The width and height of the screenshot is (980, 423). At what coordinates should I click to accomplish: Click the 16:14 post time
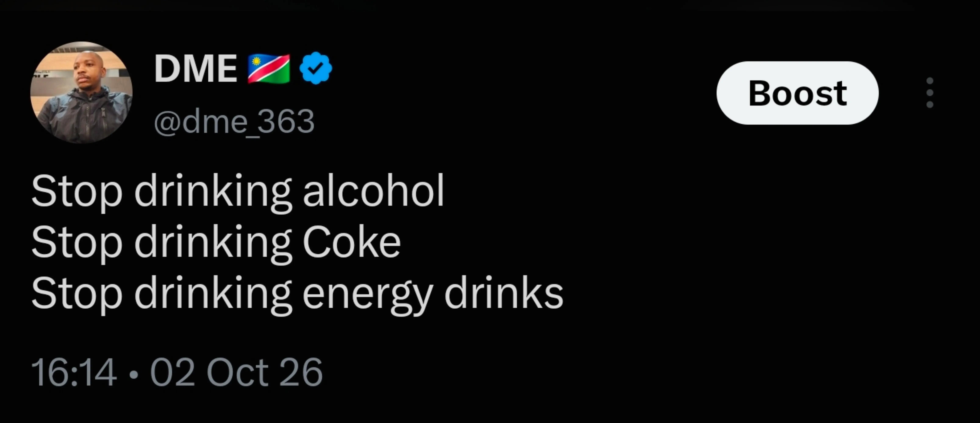click(74, 373)
